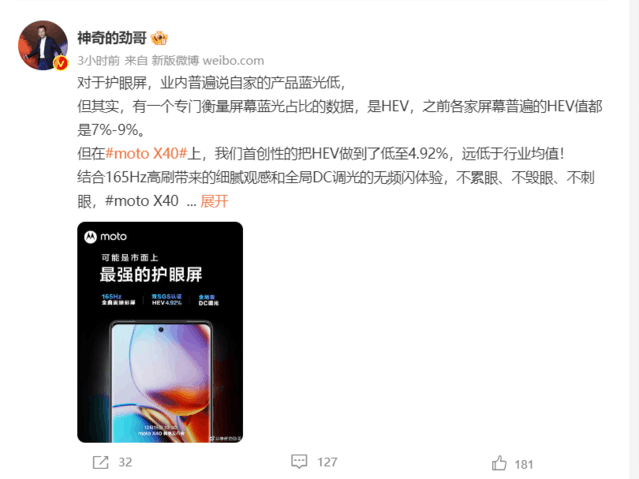Image resolution: width=639 pixels, height=479 pixels.
Task: Open the profile avatar of 神奇的劲哥
Action: coord(43,45)
